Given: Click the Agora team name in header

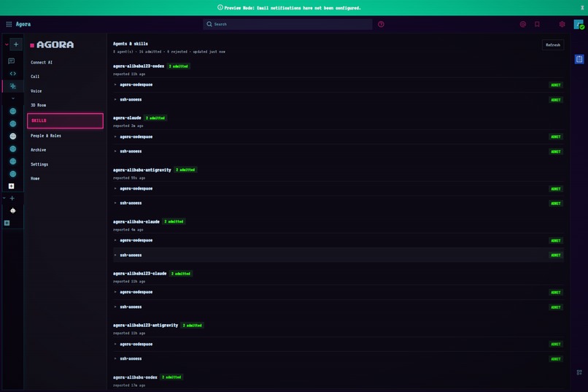Looking at the screenshot, I should tap(23, 24).
